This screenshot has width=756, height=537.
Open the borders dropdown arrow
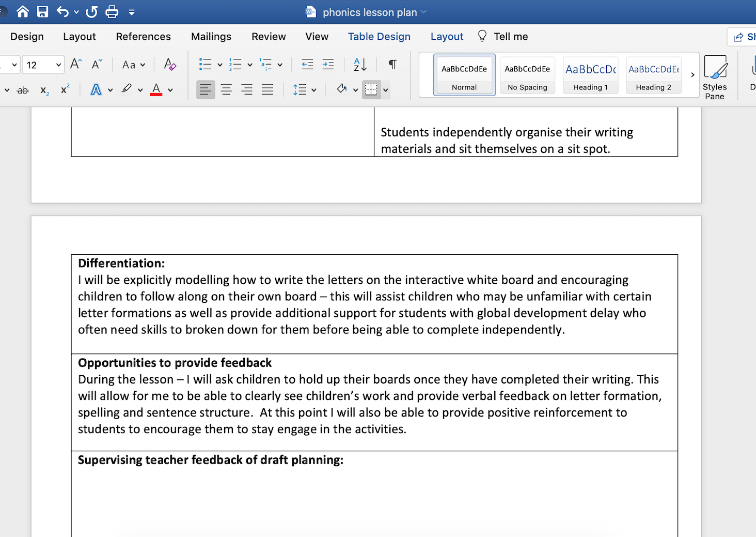point(385,90)
